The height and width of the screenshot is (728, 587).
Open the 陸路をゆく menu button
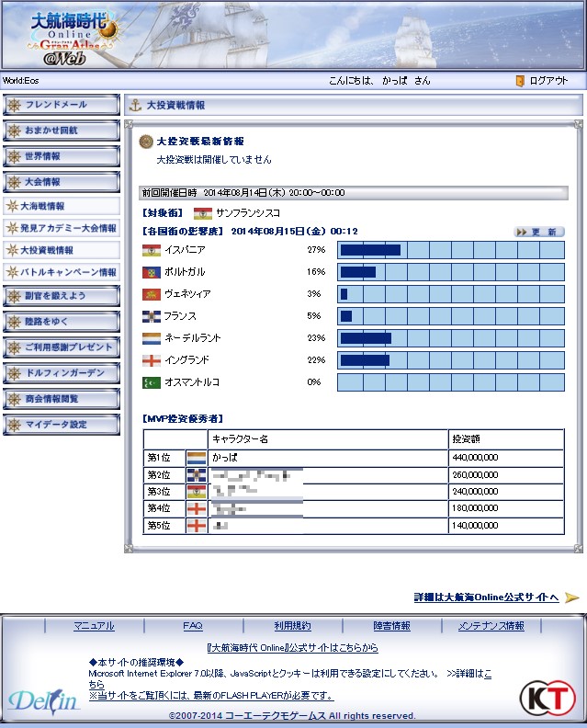pyautogui.click(x=62, y=322)
